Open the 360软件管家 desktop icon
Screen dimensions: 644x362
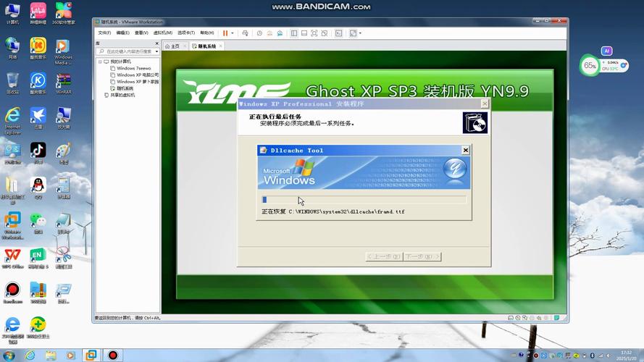click(x=63, y=13)
